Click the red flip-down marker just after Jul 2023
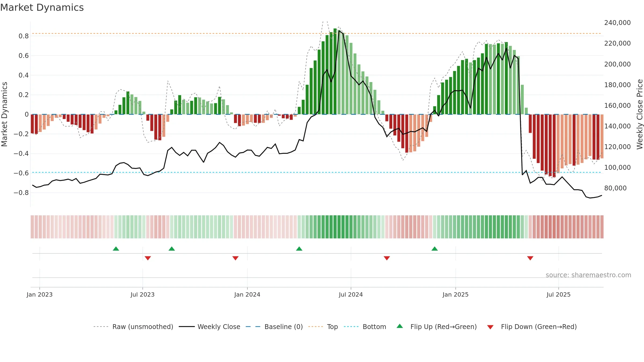 [x=148, y=258]
